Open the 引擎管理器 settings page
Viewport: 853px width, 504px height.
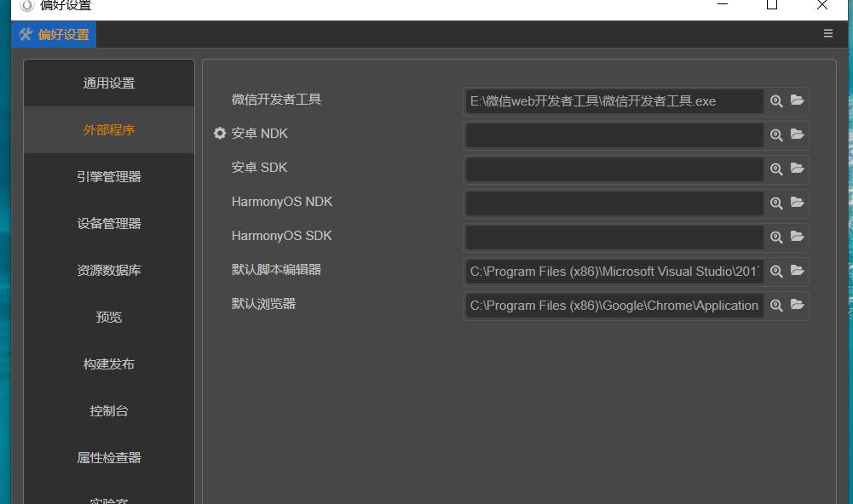tap(108, 176)
